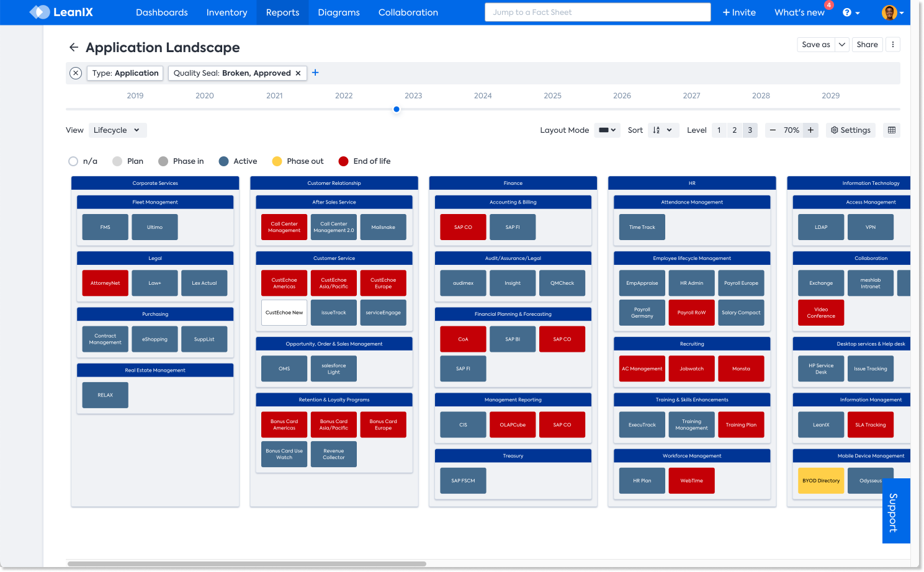Open the Sort dropdown
Image resolution: width=924 pixels, height=572 pixels.
pos(663,130)
